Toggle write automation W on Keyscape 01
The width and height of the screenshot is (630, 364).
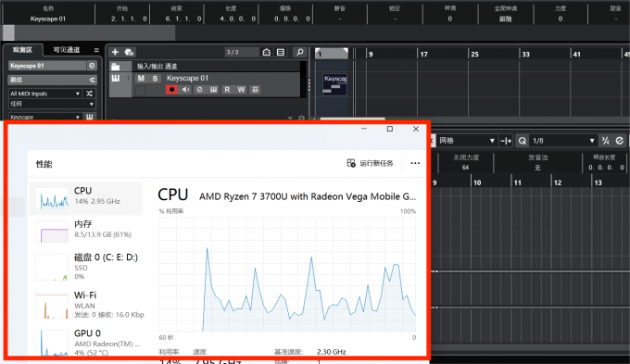tap(241, 90)
